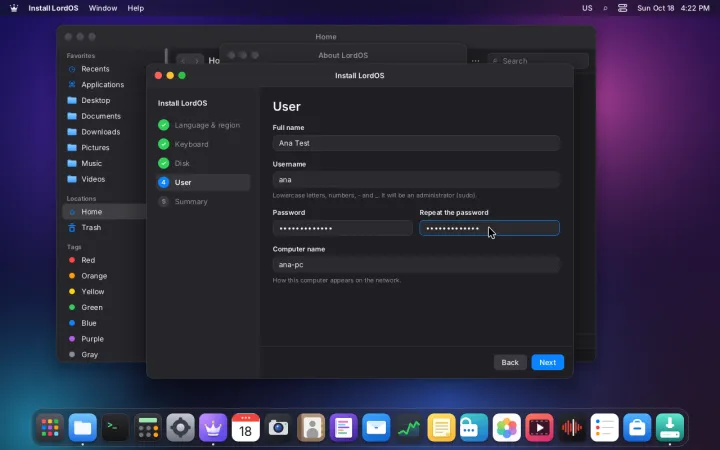Open the Calculator in dock
The height and width of the screenshot is (450, 720).
point(148,428)
